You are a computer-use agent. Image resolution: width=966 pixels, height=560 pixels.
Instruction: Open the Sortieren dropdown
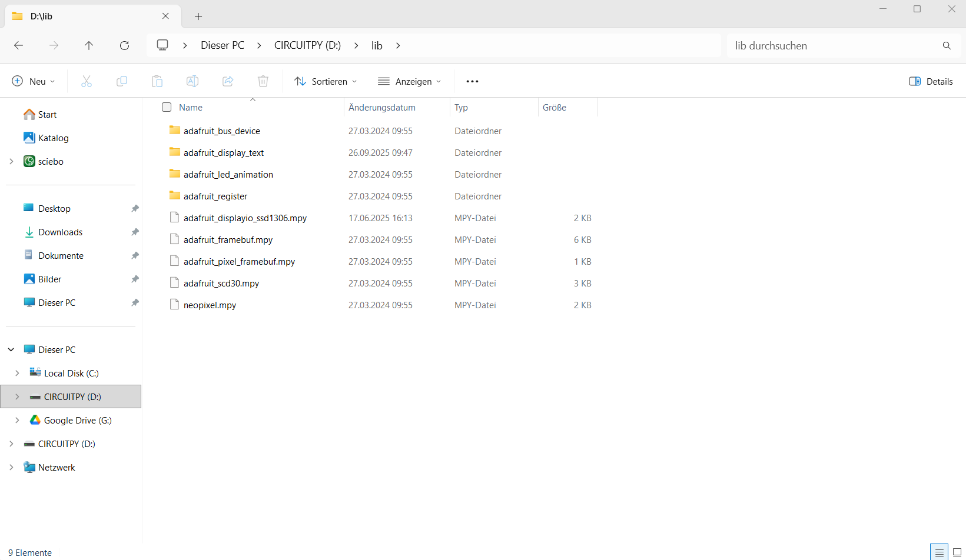coord(326,81)
